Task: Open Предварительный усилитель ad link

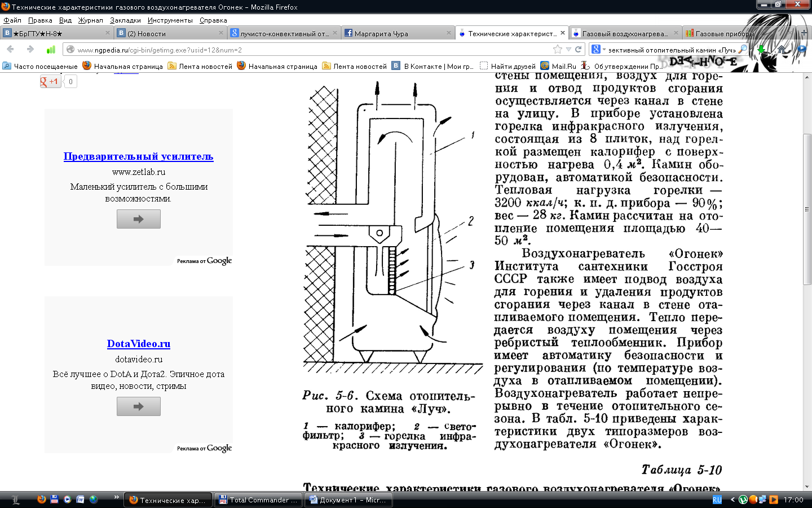Action: coord(138,156)
